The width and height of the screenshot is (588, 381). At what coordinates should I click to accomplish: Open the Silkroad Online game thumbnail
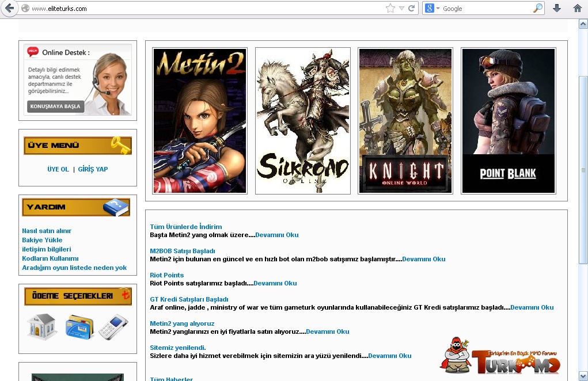point(303,121)
